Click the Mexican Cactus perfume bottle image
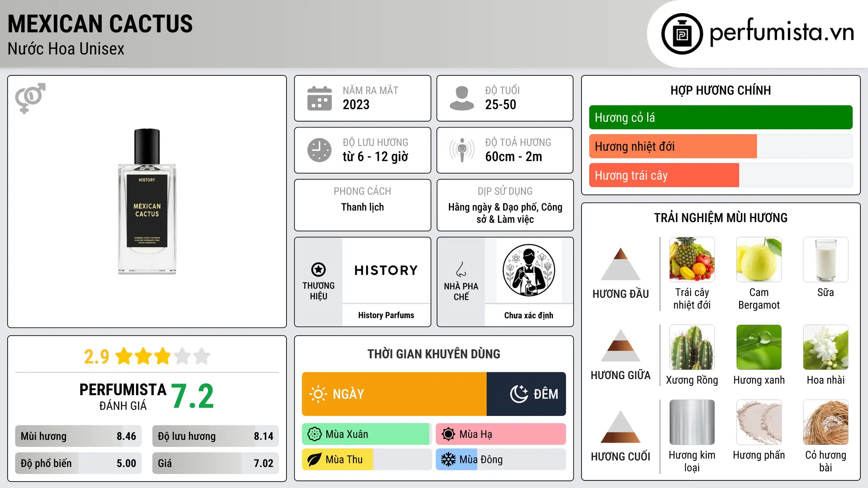 point(147,201)
